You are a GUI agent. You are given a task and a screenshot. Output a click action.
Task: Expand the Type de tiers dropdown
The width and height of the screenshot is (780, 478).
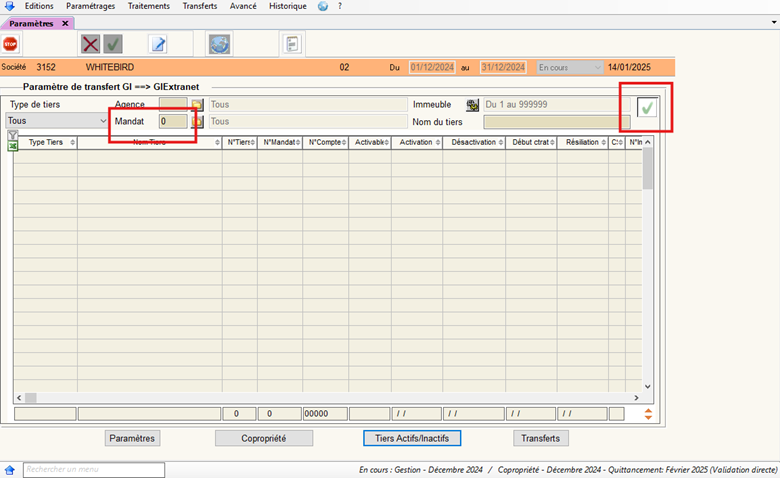pos(103,121)
